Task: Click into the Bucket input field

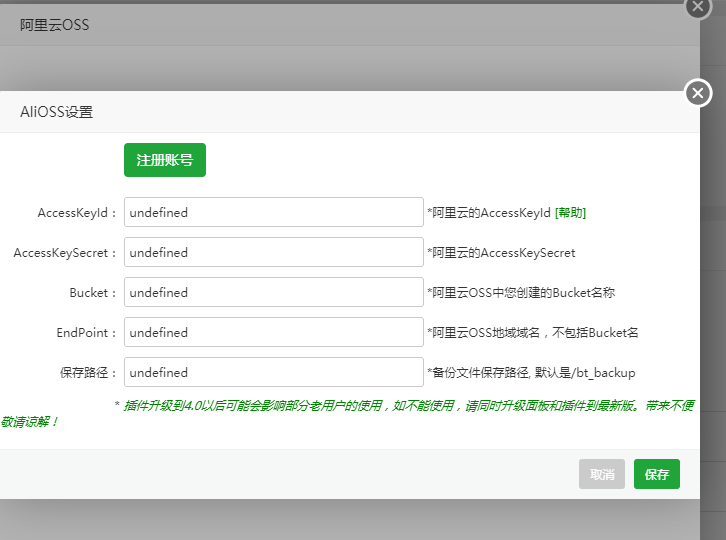Action: click(x=274, y=292)
